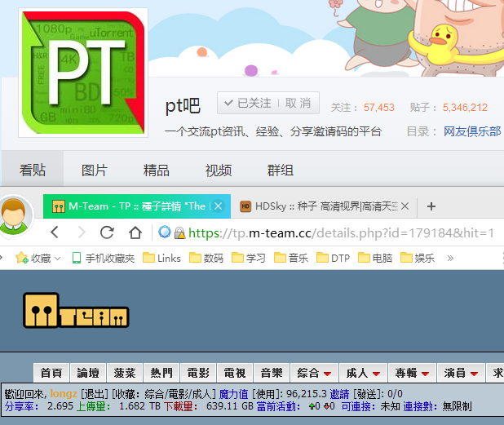
Task: Reload the page with refresh icon
Action: pos(107,232)
